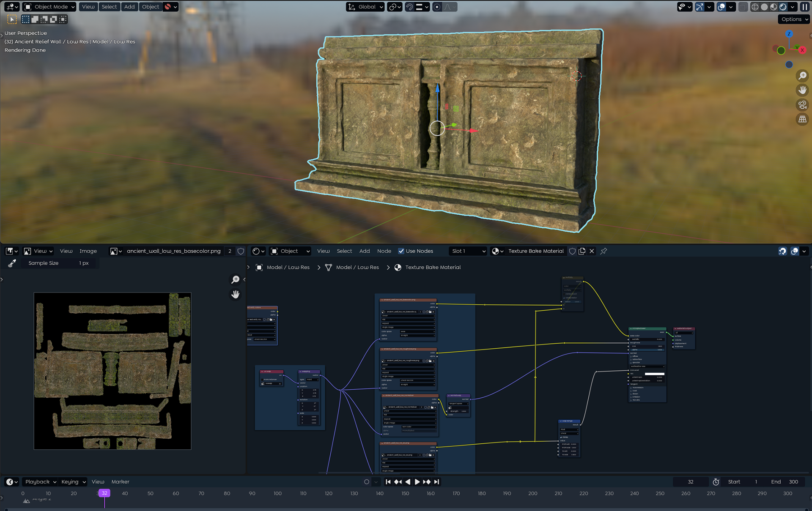Jump to the next keyframe
812x511 pixels.
pos(427,482)
